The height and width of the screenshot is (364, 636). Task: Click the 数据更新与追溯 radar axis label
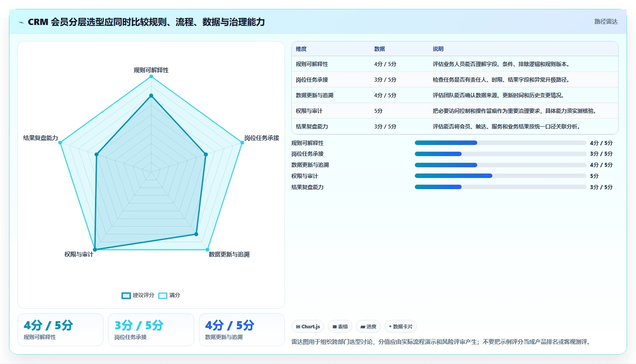tap(229, 254)
